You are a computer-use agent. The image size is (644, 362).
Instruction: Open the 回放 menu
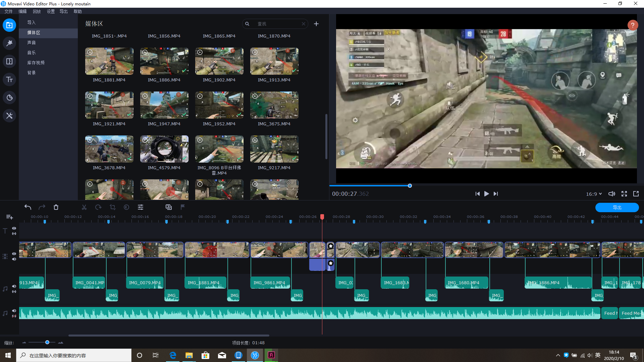(37, 11)
